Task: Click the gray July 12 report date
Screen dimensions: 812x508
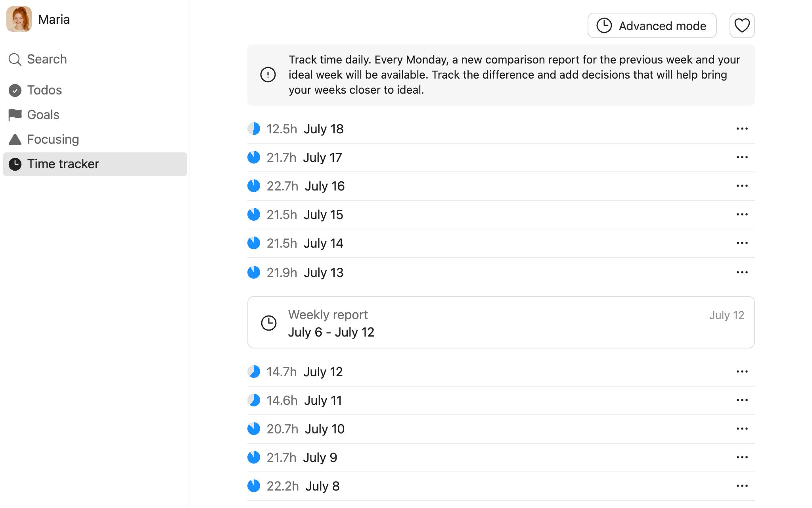Action: pyautogui.click(x=726, y=315)
